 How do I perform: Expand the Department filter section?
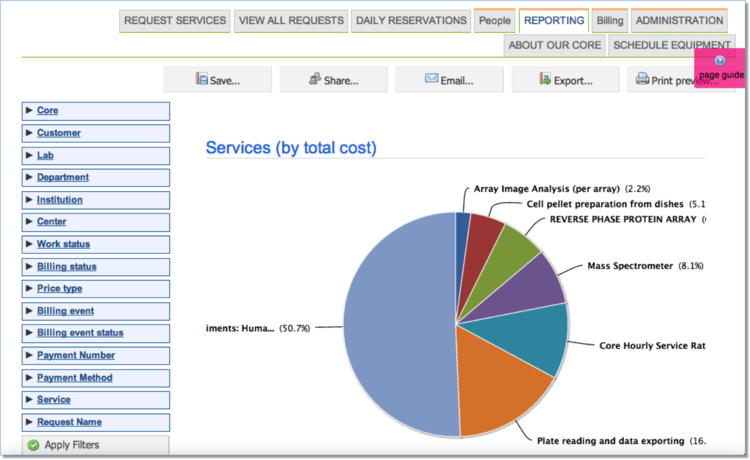pyautogui.click(x=62, y=177)
